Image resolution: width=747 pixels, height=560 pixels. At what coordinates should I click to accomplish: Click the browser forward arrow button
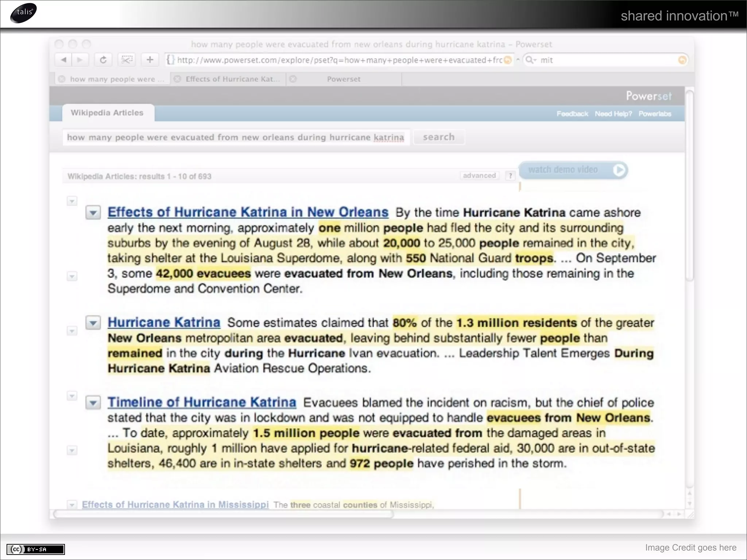pyautogui.click(x=80, y=60)
